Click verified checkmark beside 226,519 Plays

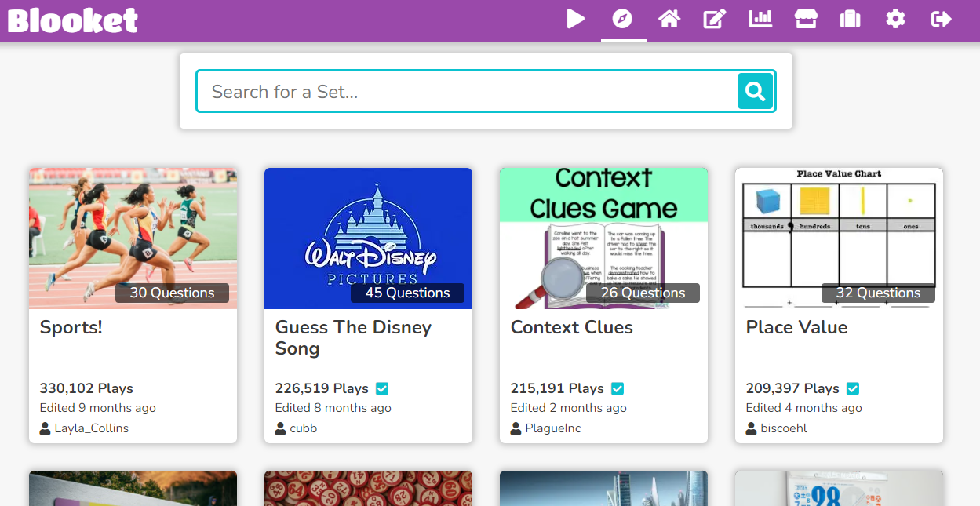382,388
